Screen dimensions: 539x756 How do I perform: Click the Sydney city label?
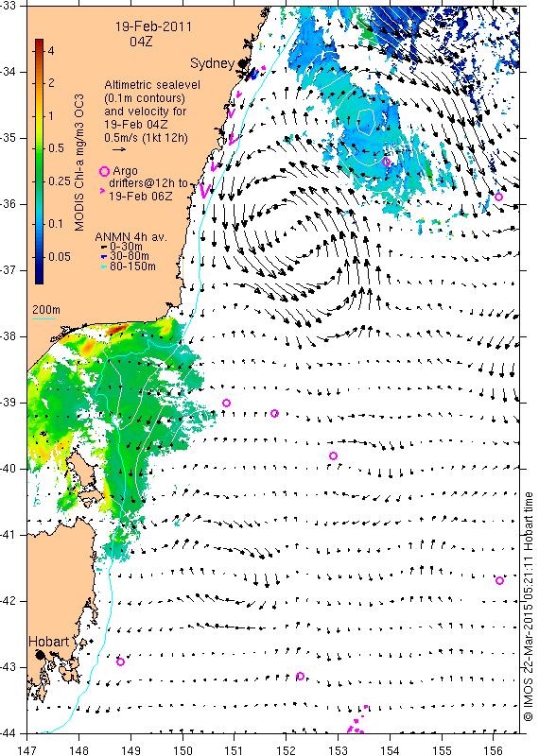point(213,63)
